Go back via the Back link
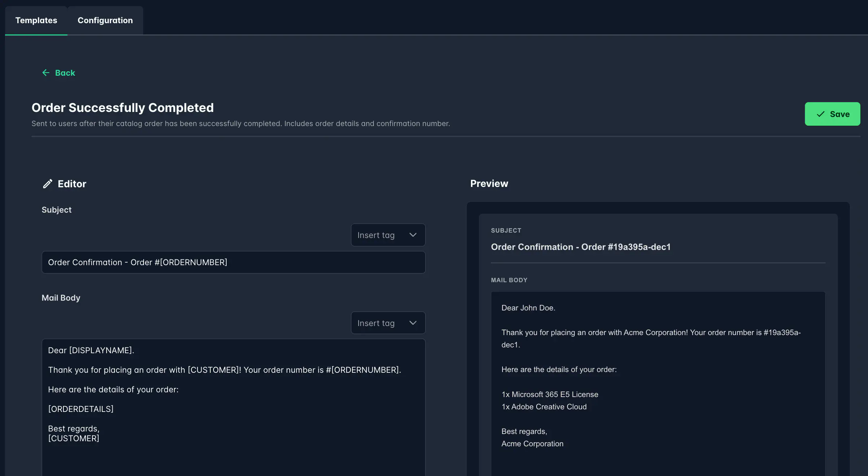Image resolution: width=868 pixels, height=476 pixels. (x=65, y=73)
